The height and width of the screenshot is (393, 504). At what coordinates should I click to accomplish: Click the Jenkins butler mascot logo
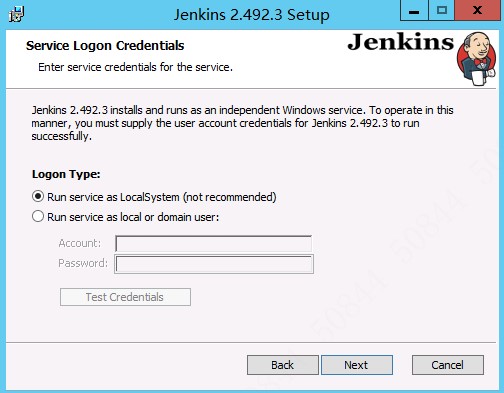coord(477,59)
